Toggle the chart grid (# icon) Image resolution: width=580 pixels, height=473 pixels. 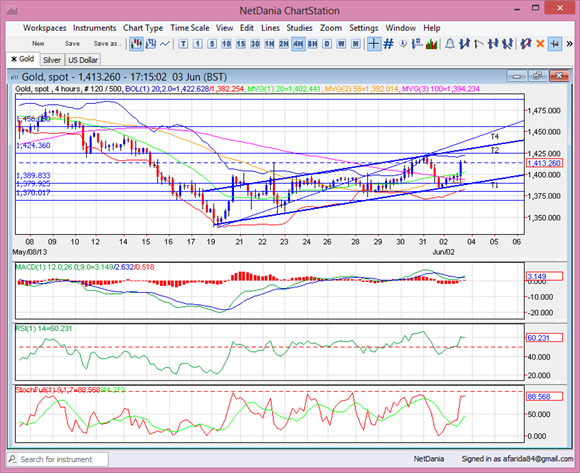coord(388,44)
